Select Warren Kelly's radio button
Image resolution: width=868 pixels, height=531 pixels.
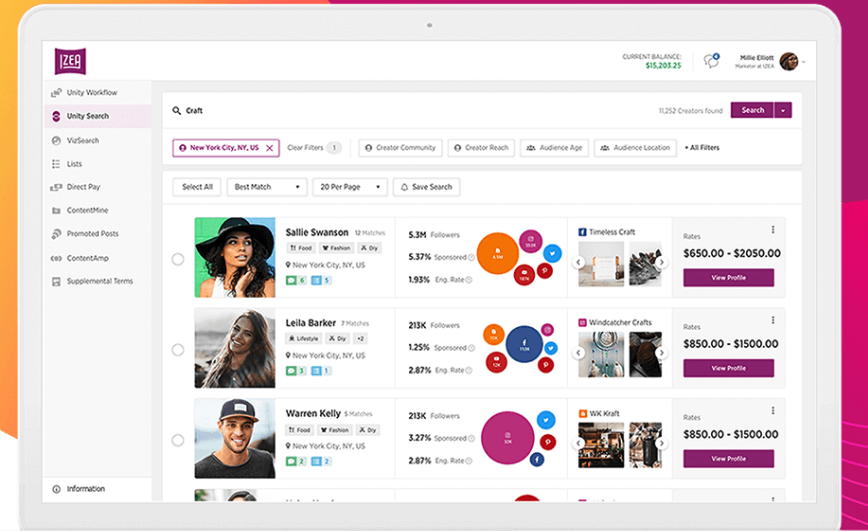click(x=178, y=440)
